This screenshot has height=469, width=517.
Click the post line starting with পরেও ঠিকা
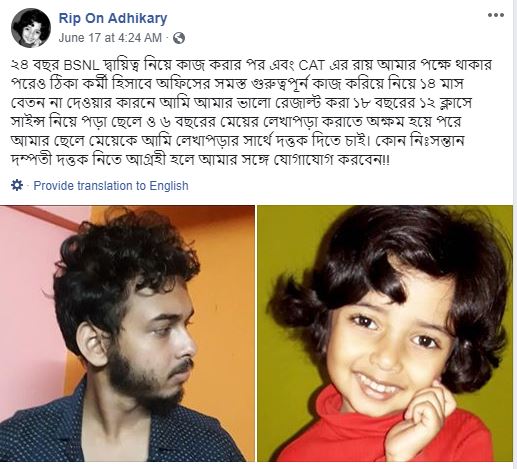tap(237, 84)
